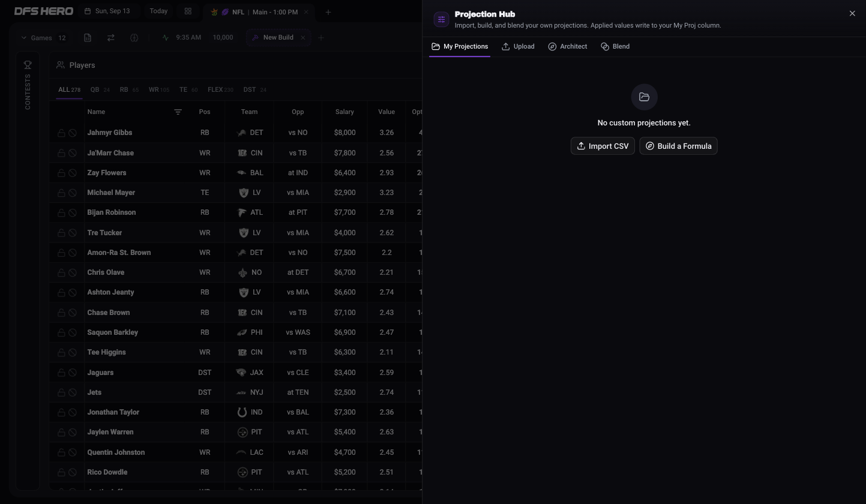
Task: Sort players by the Value column header
Action: click(386, 112)
